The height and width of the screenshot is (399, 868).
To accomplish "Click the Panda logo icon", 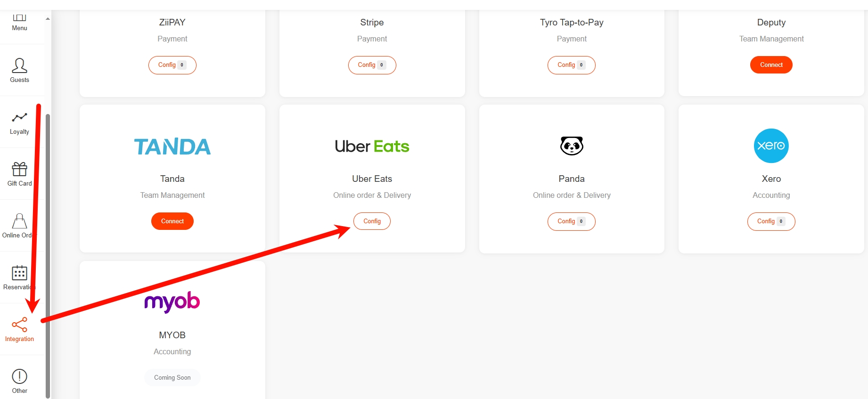I will (x=571, y=146).
